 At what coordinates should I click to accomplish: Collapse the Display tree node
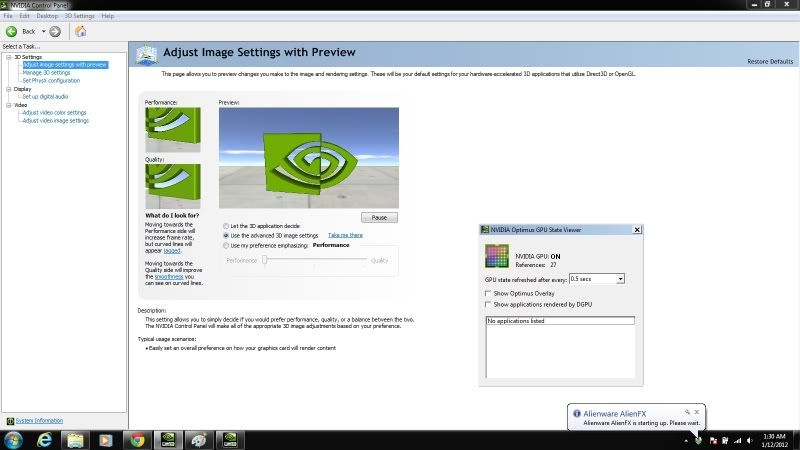9,89
